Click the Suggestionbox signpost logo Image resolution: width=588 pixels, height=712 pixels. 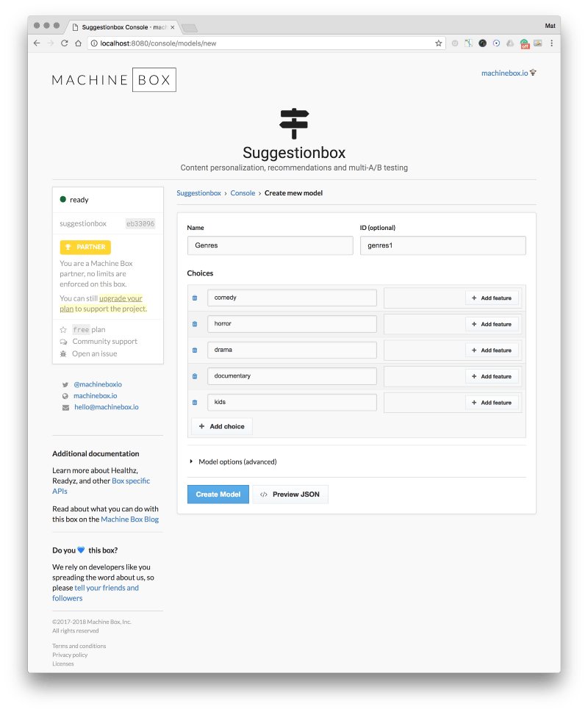(294, 123)
